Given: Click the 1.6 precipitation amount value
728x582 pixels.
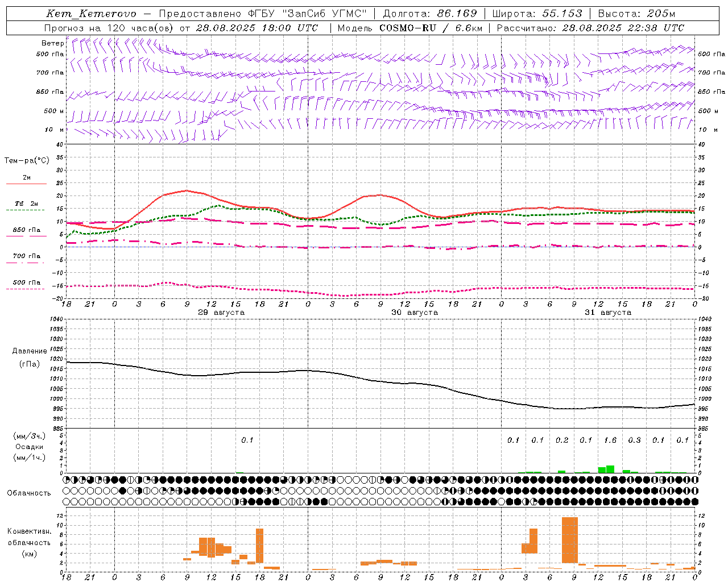Looking at the screenshot, I should pyautogui.click(x=610, y=440).
